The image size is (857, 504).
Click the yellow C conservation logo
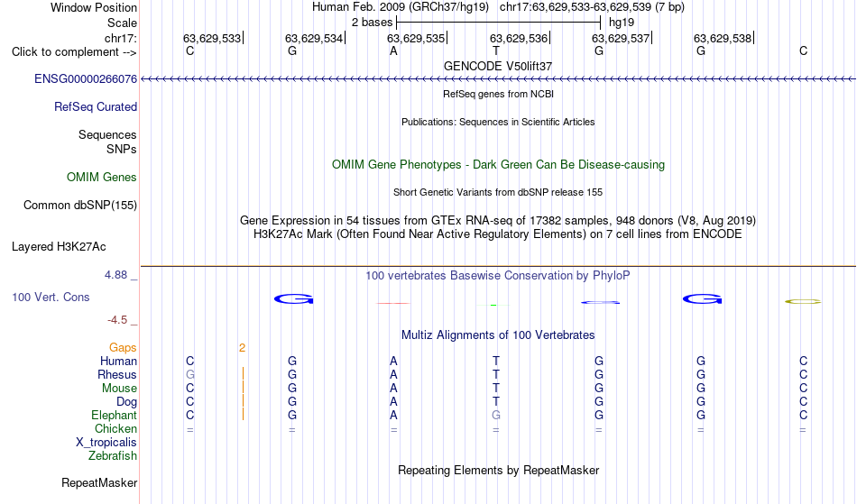803,301
